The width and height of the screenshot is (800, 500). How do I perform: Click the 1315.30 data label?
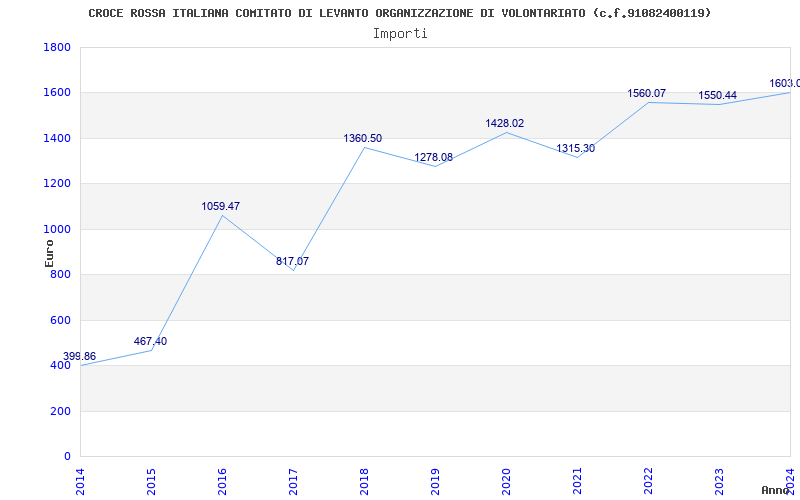click(576, 148)
